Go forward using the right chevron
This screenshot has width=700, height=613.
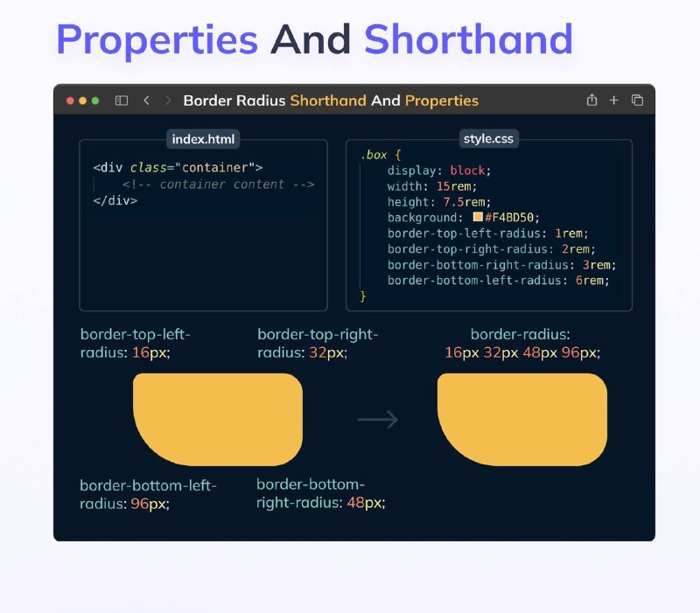[168, 101]
